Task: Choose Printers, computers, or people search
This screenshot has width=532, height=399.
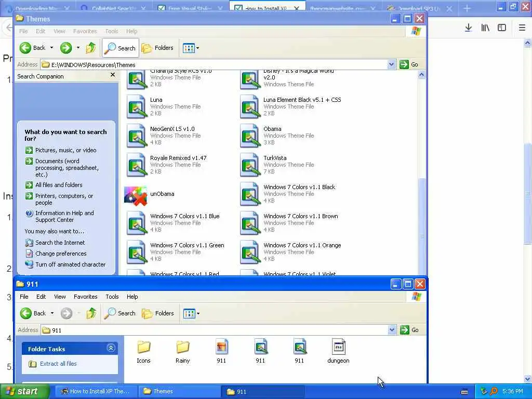Action: [x=64, y=199]
